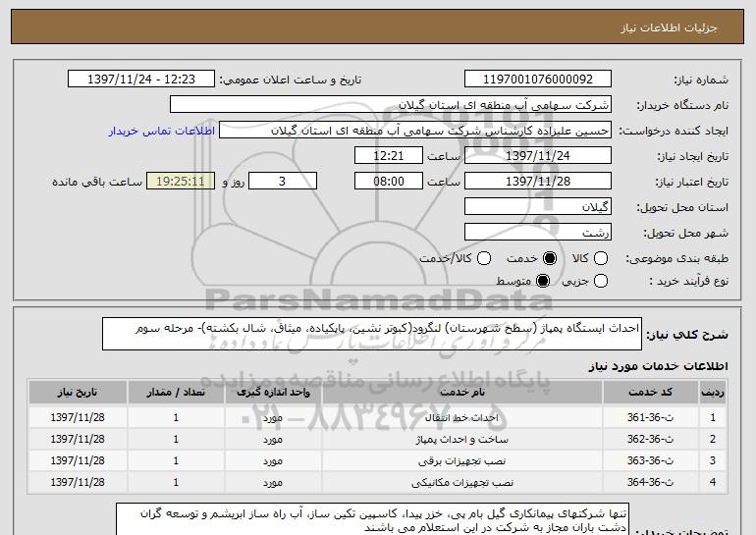This screenshot has width=756, height=535.
Task: Click the unit مورد in row 2
Action: [273, 439]
